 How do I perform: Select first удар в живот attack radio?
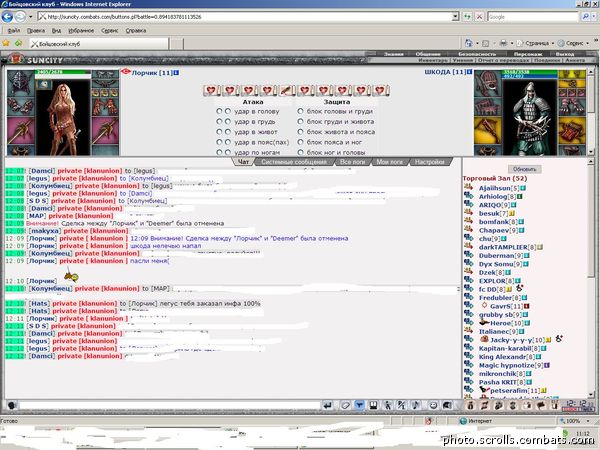point(219,132)
